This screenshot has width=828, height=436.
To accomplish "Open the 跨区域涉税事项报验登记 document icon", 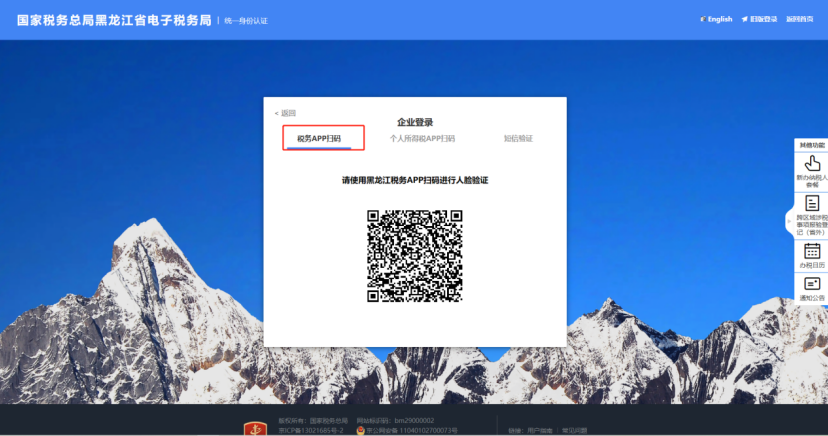I will coord(812,203).
